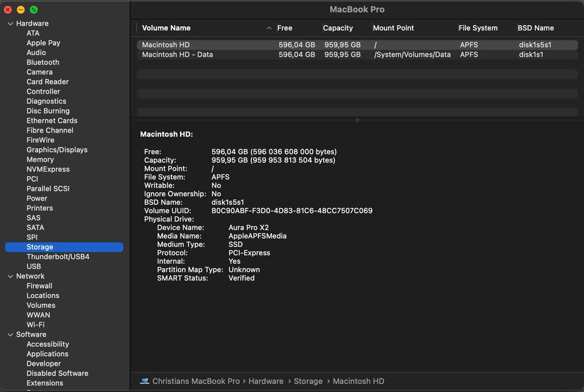Collapse the Network section in sidebar
Viewport: 584px width, 392px height.
tap(10, 277)
